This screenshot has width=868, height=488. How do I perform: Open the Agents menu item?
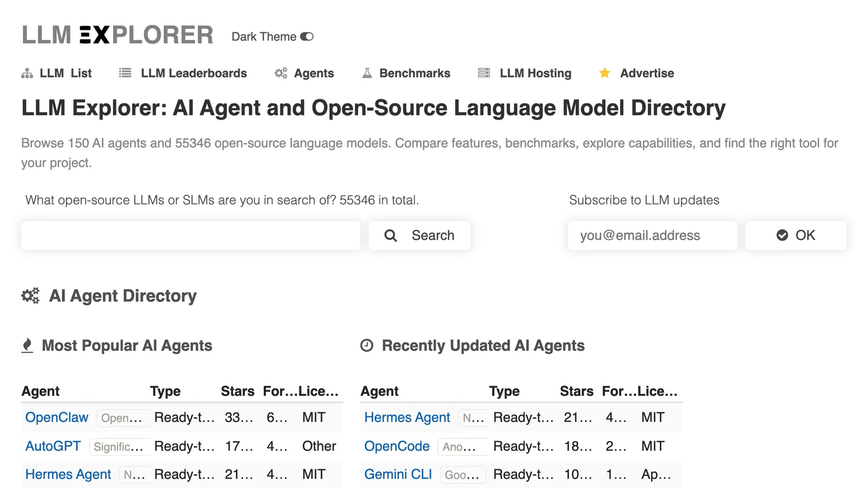pyautogui.click(x=314, y=73)
